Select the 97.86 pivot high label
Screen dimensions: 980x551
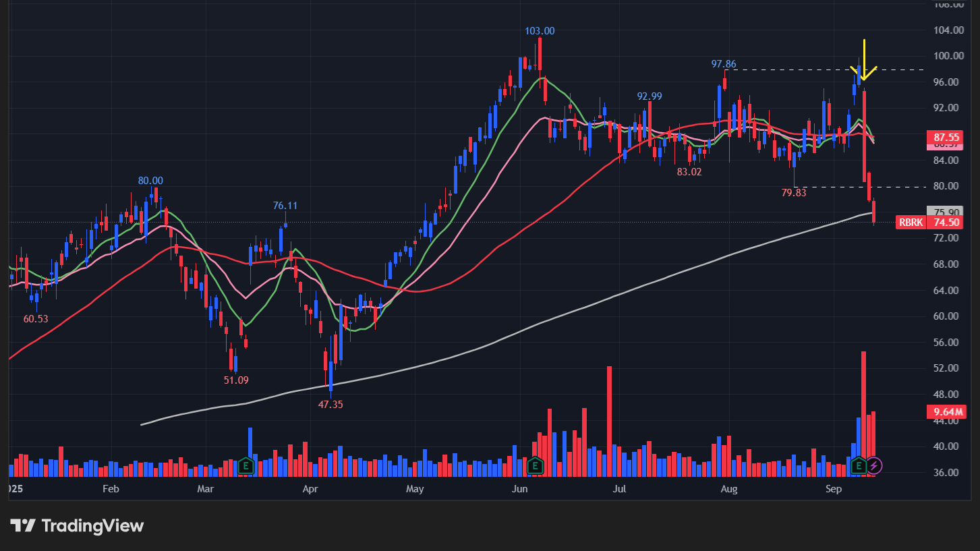725,64
